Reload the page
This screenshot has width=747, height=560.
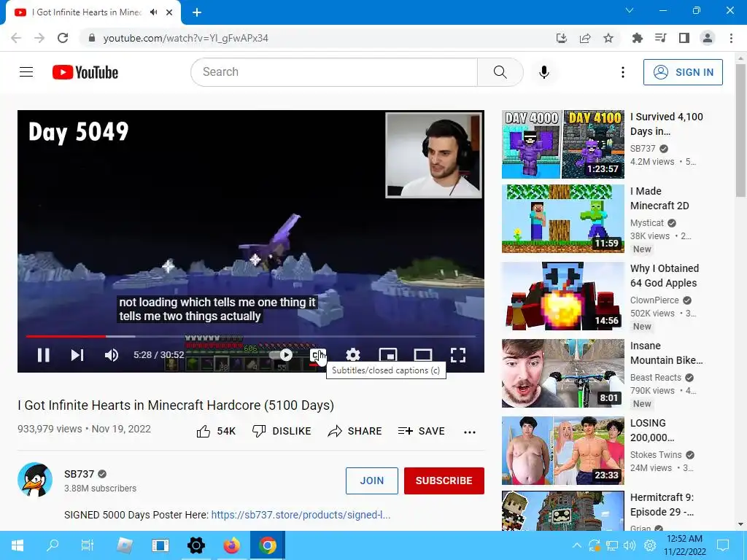coord(63,38)
